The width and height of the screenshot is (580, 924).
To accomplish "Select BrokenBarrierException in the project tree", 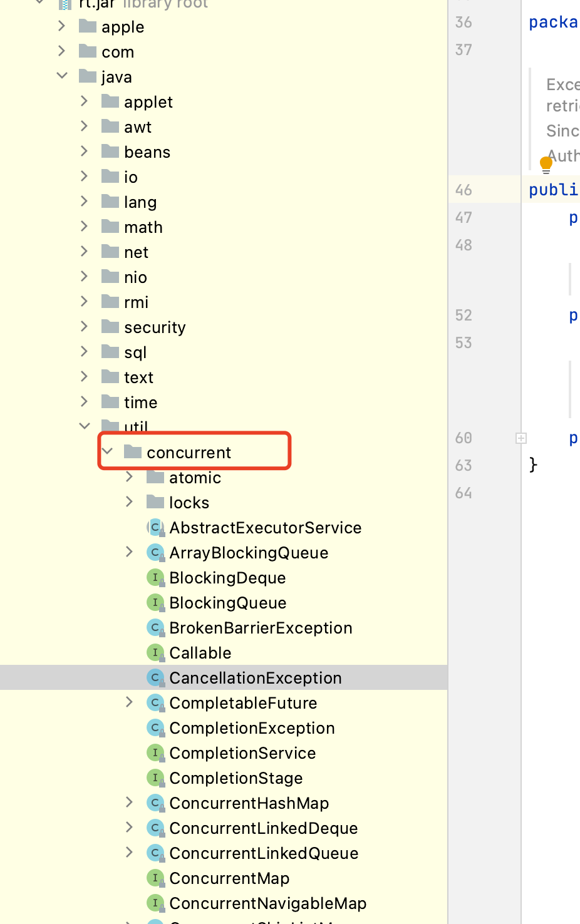I will point(261,628).
